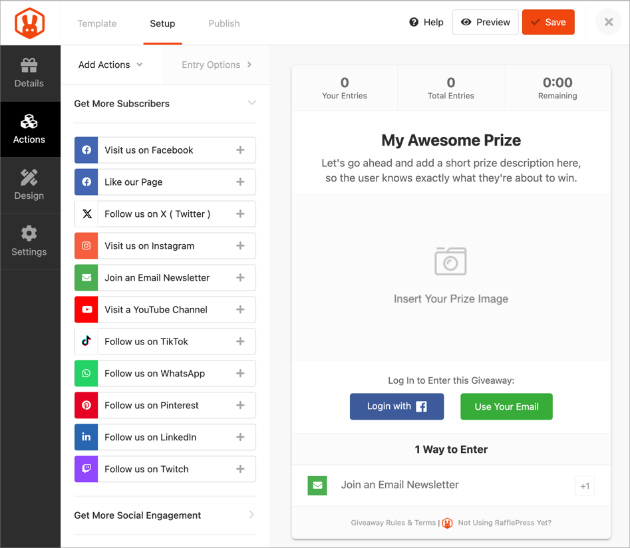630x548 pixels.
Task: Switch to the Template tab
Action: 97,23
